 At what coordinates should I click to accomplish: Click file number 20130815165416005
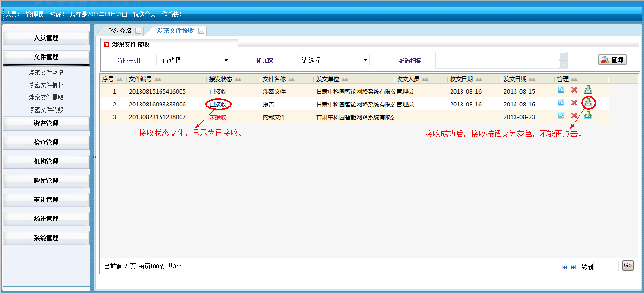157,91
